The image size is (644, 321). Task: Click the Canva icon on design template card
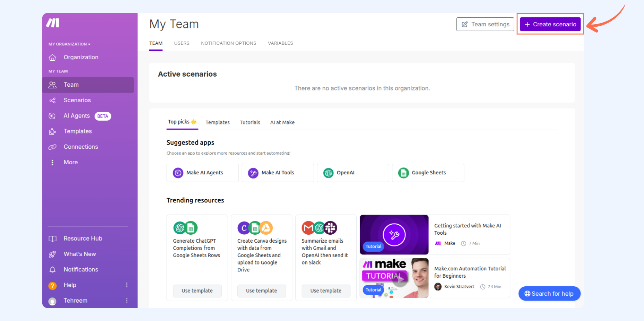[x=244, y=228]
